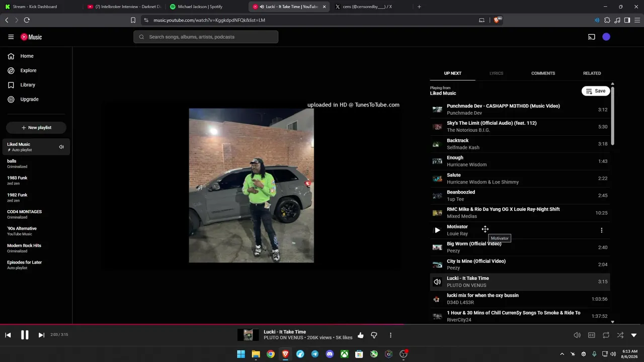
Task: Toggle shuffle for the queue
Action: click(620, 335)
